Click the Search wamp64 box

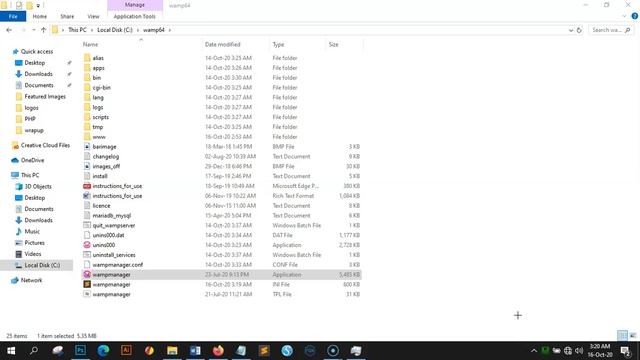pos(611,30)
